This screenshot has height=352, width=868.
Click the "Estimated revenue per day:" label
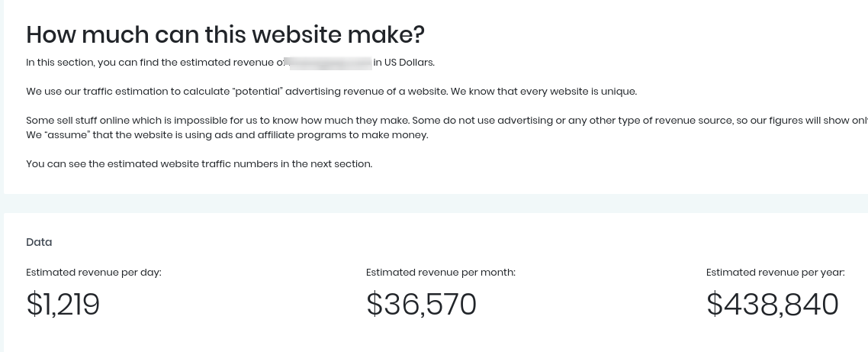click(x=94, y=272)
